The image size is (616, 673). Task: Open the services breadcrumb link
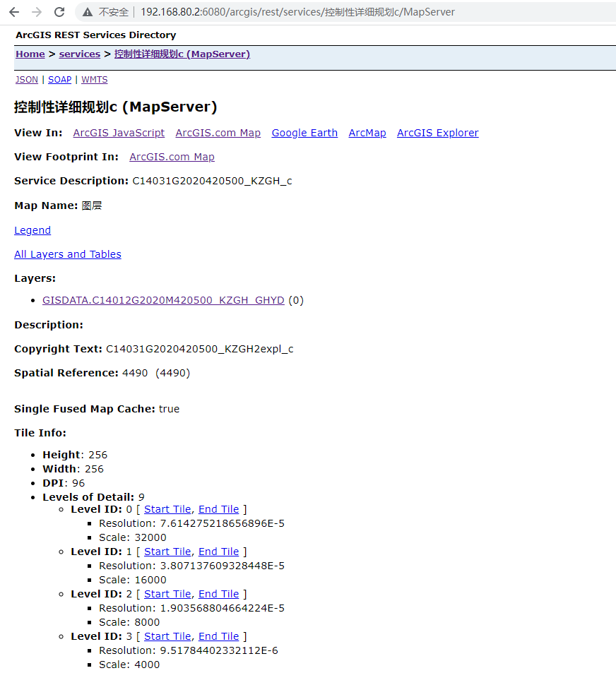pos(79,54)
